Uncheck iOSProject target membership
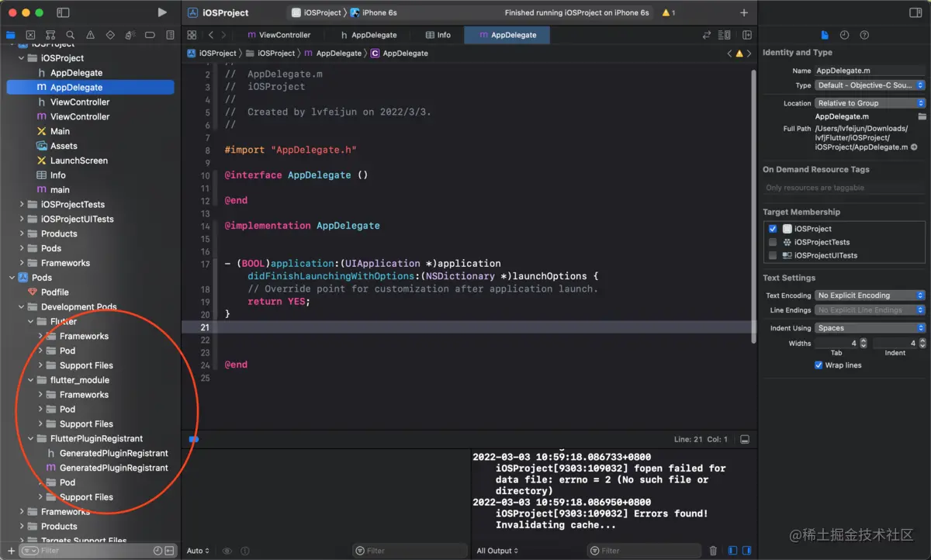The image size is (931, 560). pos(773,229)
